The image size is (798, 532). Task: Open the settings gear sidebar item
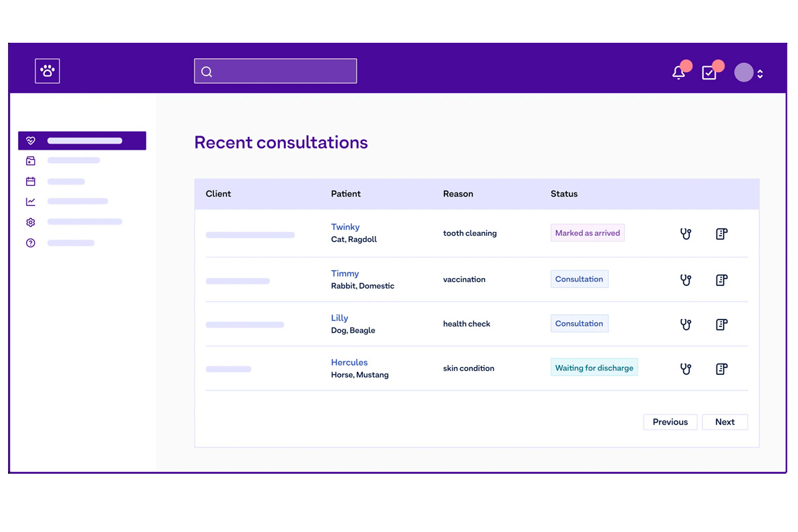click(31, 223)
